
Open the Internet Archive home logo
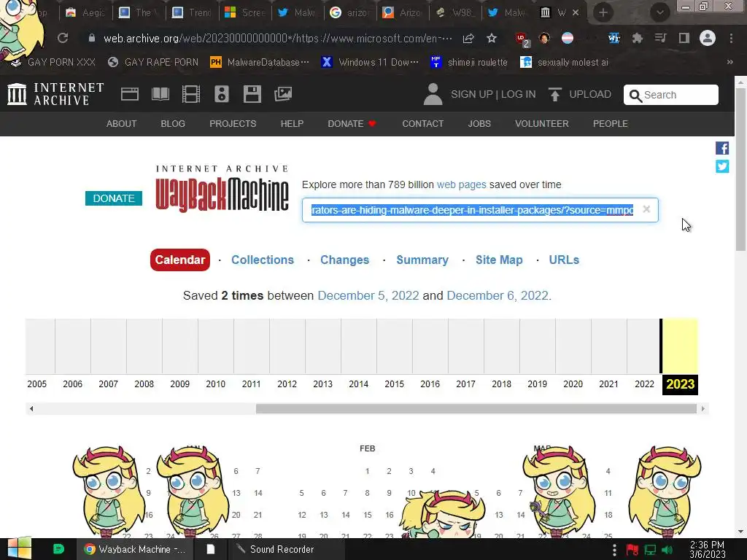[55, 94]
